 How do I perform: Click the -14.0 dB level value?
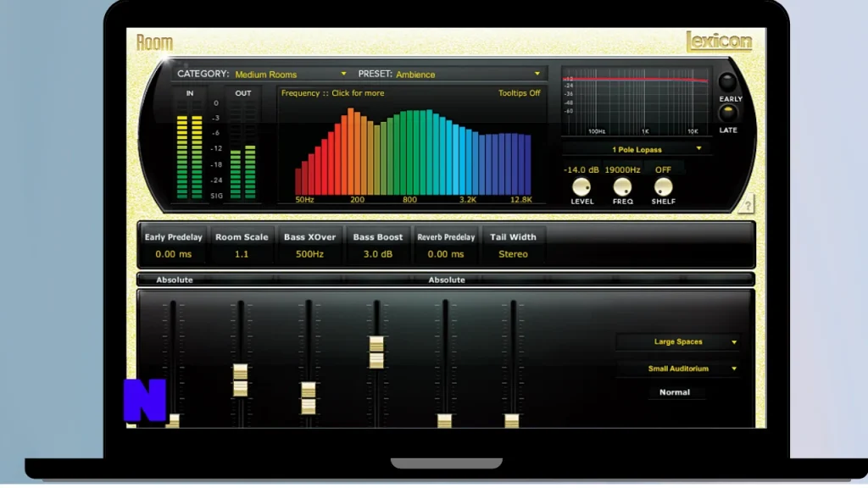(x=581, y=169)
